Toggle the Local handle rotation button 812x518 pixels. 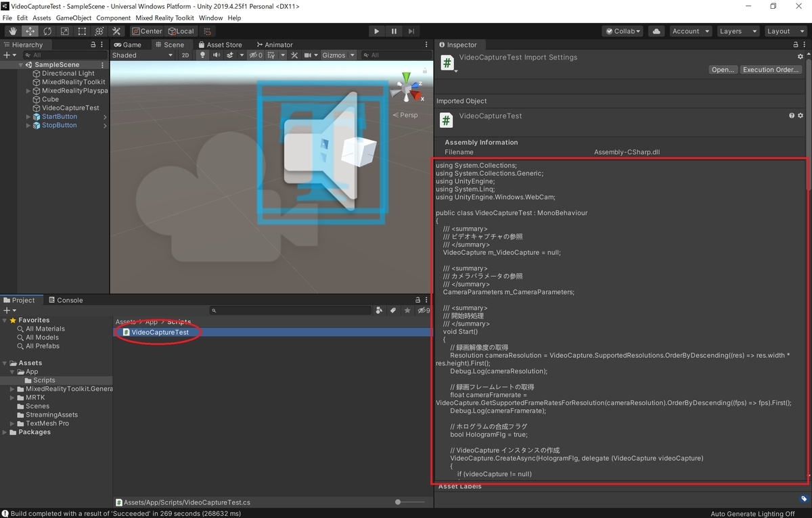coord(180,31)
